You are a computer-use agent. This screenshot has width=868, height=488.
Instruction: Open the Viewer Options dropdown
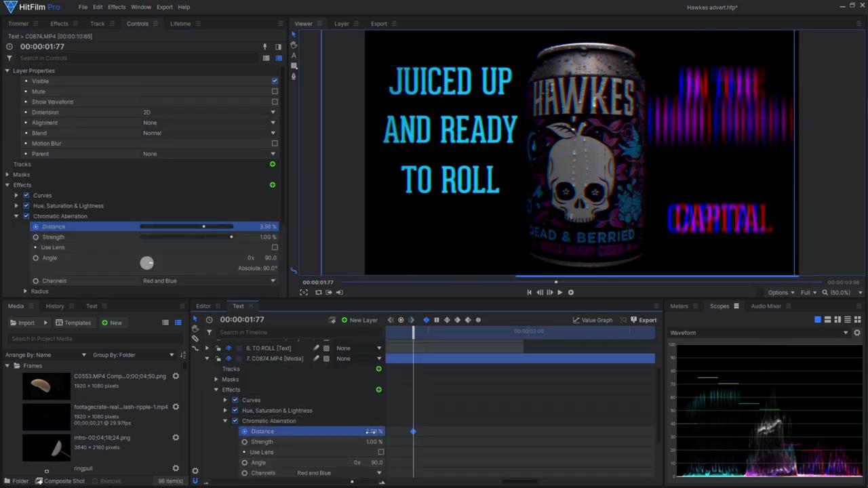coord(781,293)
